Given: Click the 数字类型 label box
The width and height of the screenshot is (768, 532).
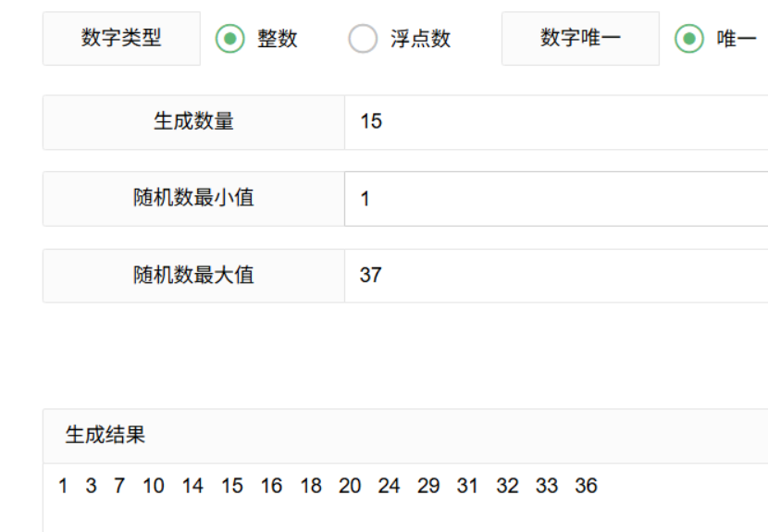Looking at the screenshot, I should pyautogui.click(x=121, y=38).
